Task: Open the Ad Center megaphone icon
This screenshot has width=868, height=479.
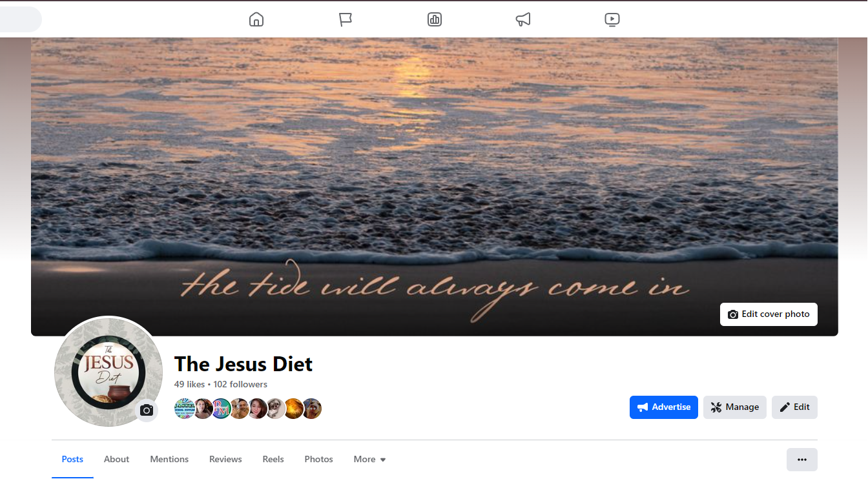Action: point(523,19)
